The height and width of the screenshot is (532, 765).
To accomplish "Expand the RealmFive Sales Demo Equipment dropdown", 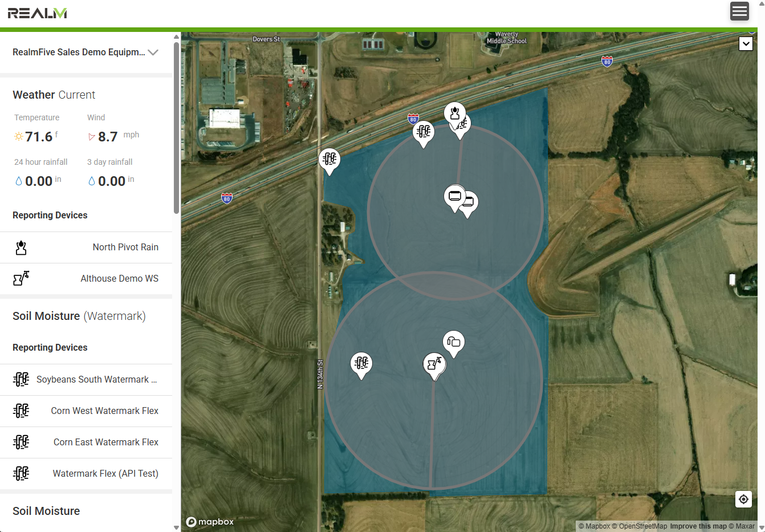I will (153, 52).
